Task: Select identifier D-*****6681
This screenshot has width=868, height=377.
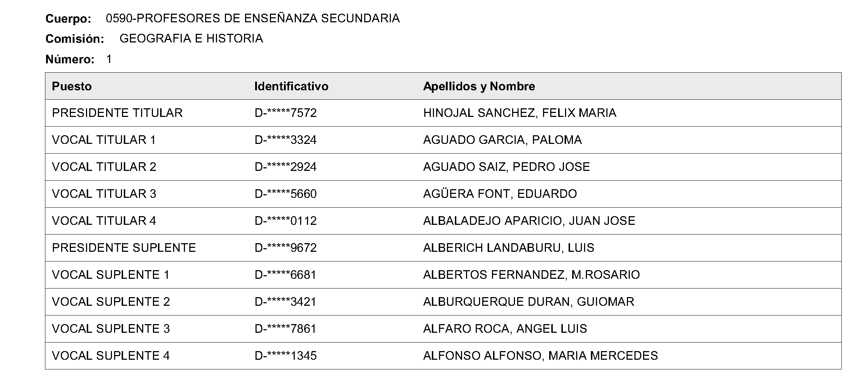Action: 285,275
